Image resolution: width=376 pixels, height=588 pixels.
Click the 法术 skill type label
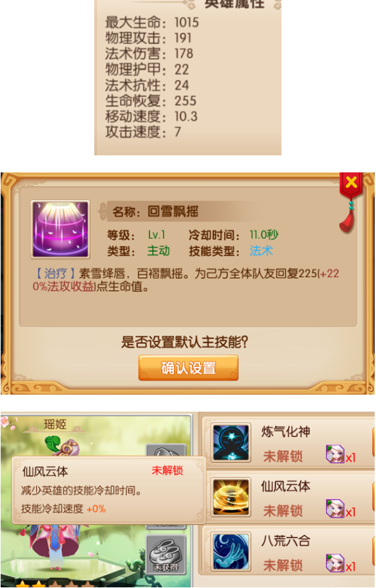tap(261, 251)
